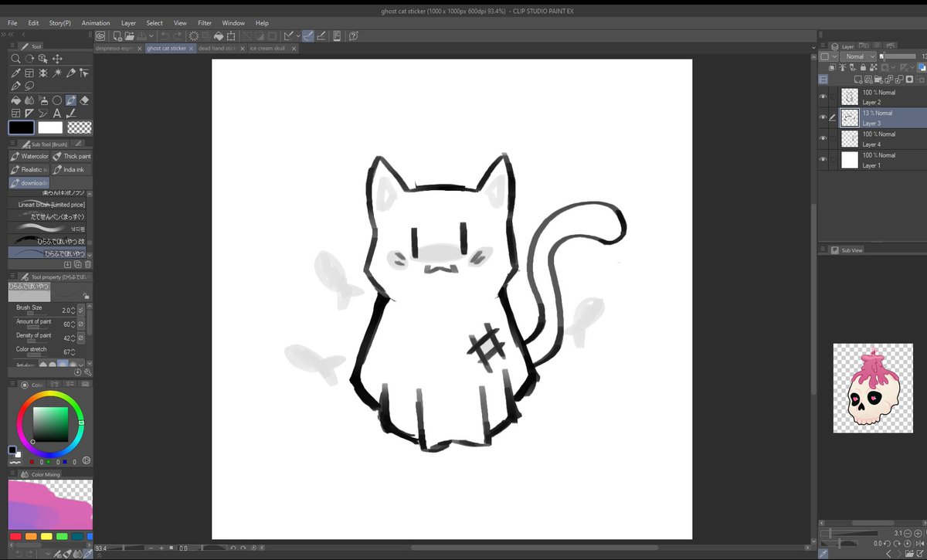Viewport: 927px width, 560px height.
Task: Hide Layer 4 with its eye icon
Action: [x=823, y=138]
